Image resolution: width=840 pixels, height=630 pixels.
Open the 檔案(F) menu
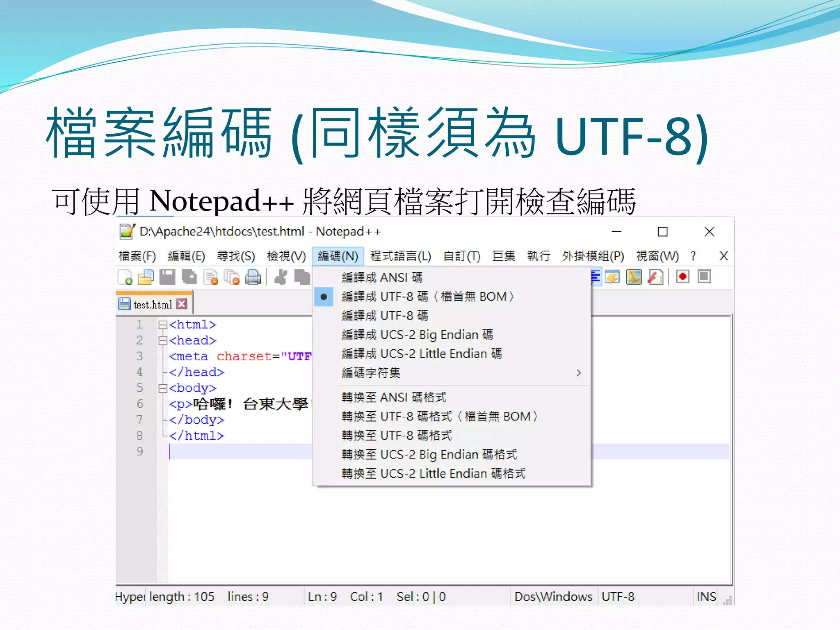(137, 256)
